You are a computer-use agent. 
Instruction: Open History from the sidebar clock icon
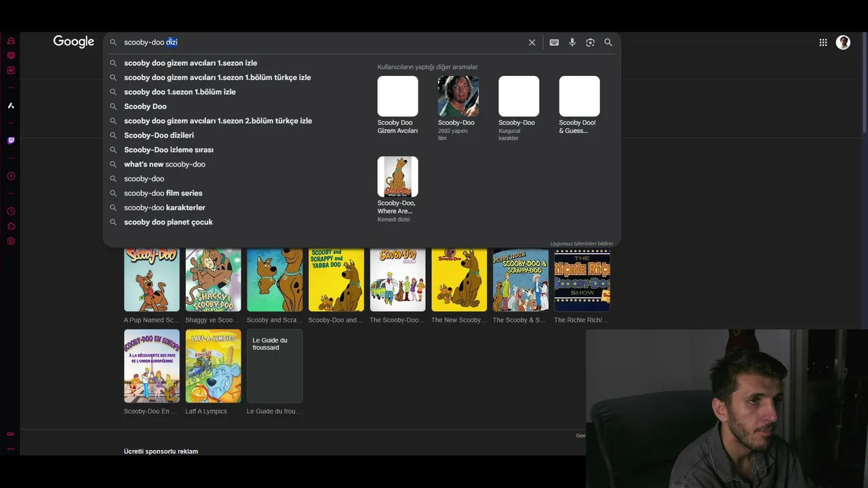(x=11, y=211)
